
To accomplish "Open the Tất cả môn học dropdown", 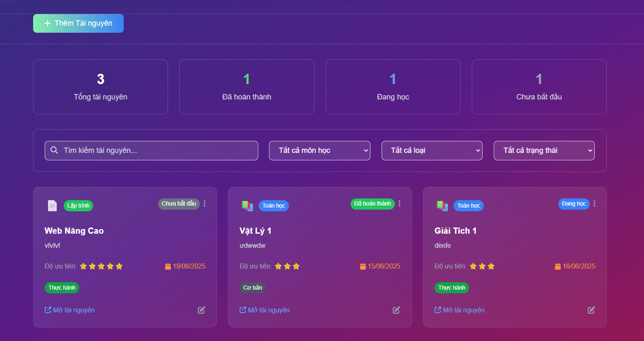I will point(320,150).
